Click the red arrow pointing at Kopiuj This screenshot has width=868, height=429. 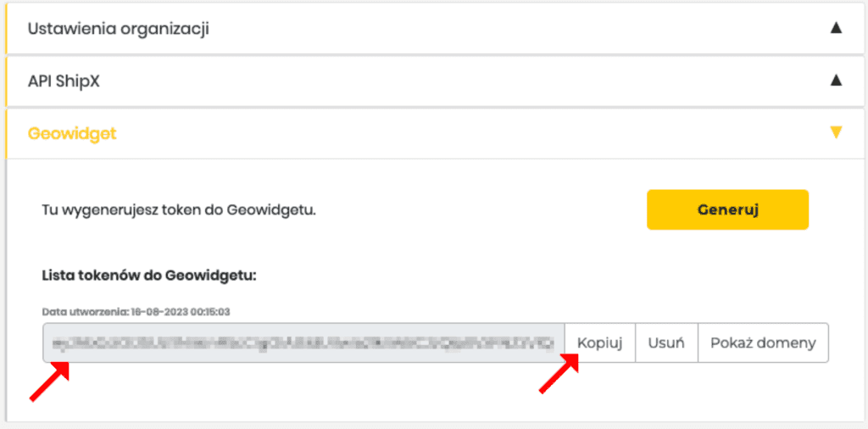point(559,374)
